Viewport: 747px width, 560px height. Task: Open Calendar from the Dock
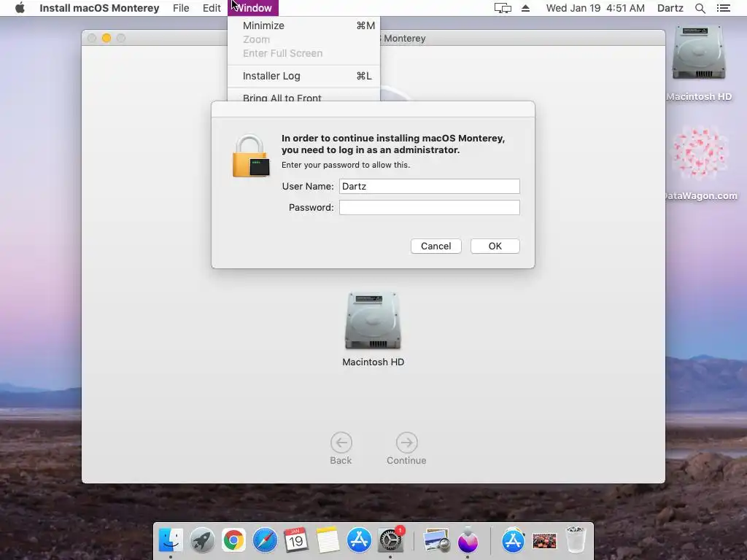pyautogui.click(x=296, y=540)
